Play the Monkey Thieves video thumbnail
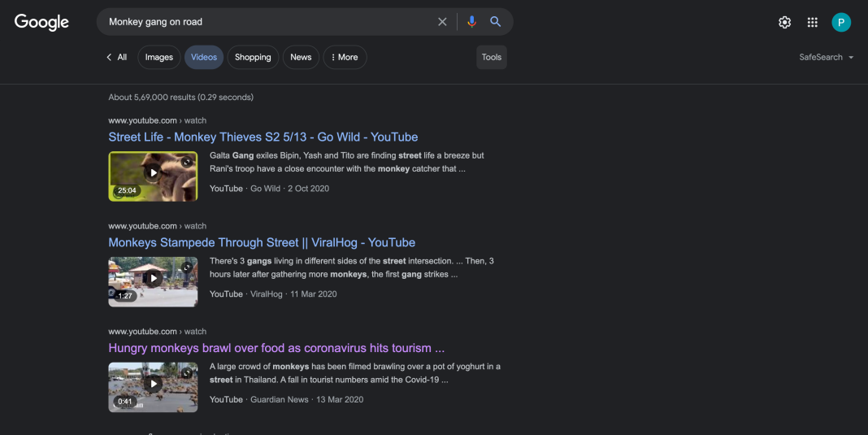This screenshot has height=435, width=868. pos(153,176)
